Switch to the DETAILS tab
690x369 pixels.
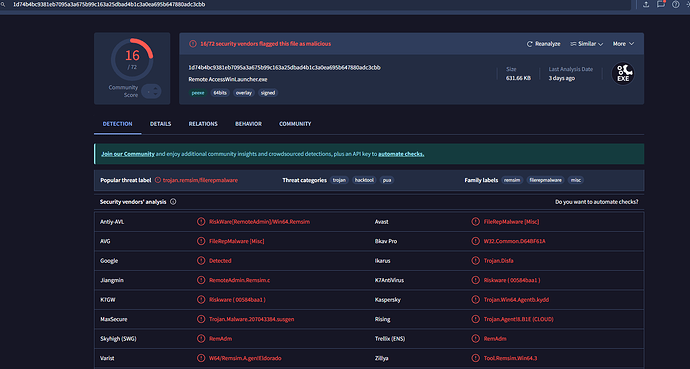pyautogui.click(x=160, y=124)
